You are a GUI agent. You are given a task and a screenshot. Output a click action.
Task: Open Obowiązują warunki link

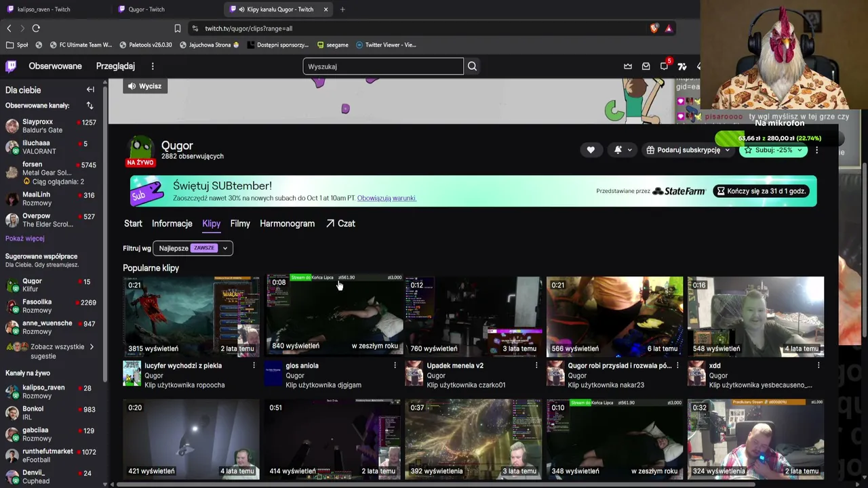coord(387,198)
